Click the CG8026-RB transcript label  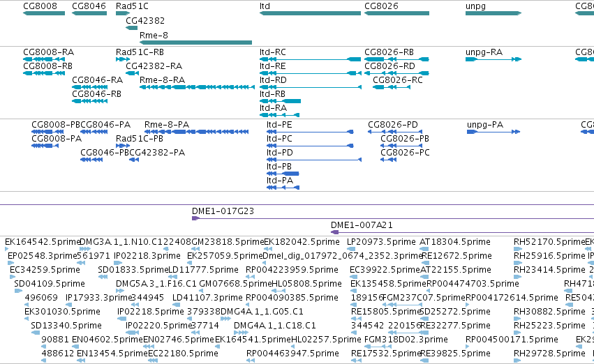pos(389,52)
